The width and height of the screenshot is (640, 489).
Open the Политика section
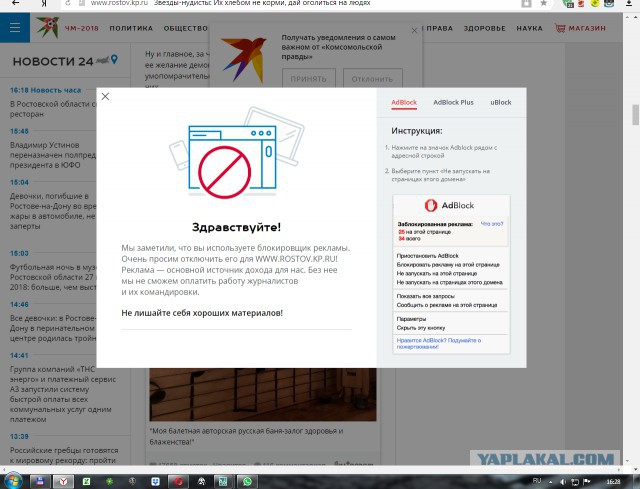pyautogui.click(x=131, y=28)
